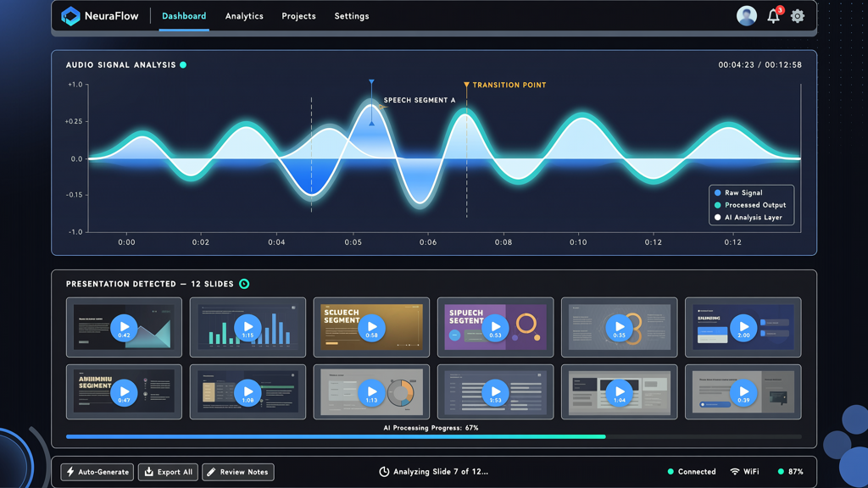Play the golden slide clip 0:58
868x488 pixels.
point(371,328)
